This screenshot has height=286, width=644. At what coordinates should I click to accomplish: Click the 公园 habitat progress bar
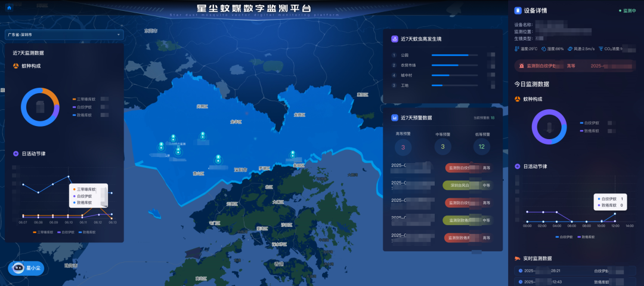[454, 55]
